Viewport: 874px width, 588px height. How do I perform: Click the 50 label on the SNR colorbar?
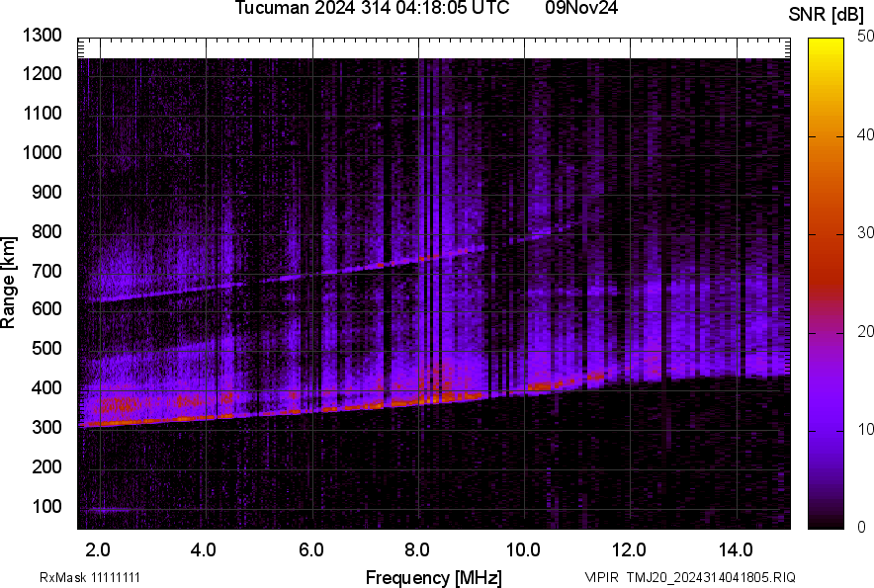coord(865,36)
